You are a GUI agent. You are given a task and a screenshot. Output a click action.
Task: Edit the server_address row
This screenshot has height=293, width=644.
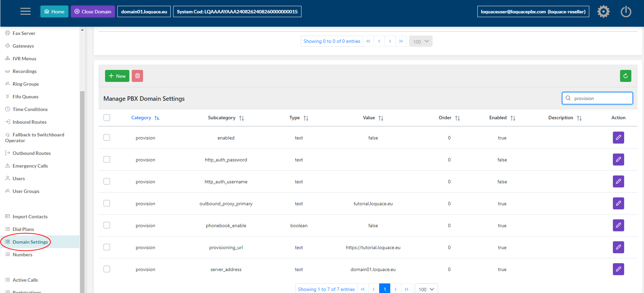coord(618,269)
